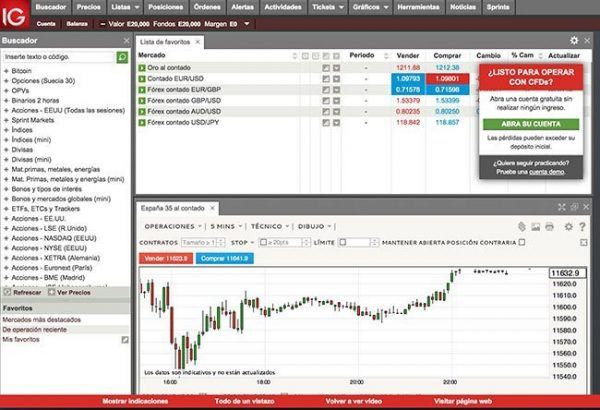
Task: Click green arrow icon for Contado EUR/USD
Action: coord(142,79)
